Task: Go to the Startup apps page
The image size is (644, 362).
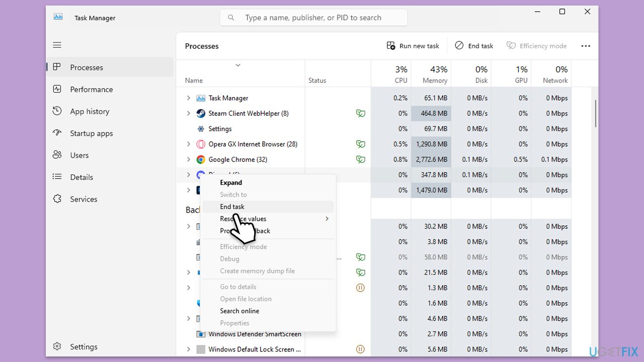Action: tap(110, 133)
